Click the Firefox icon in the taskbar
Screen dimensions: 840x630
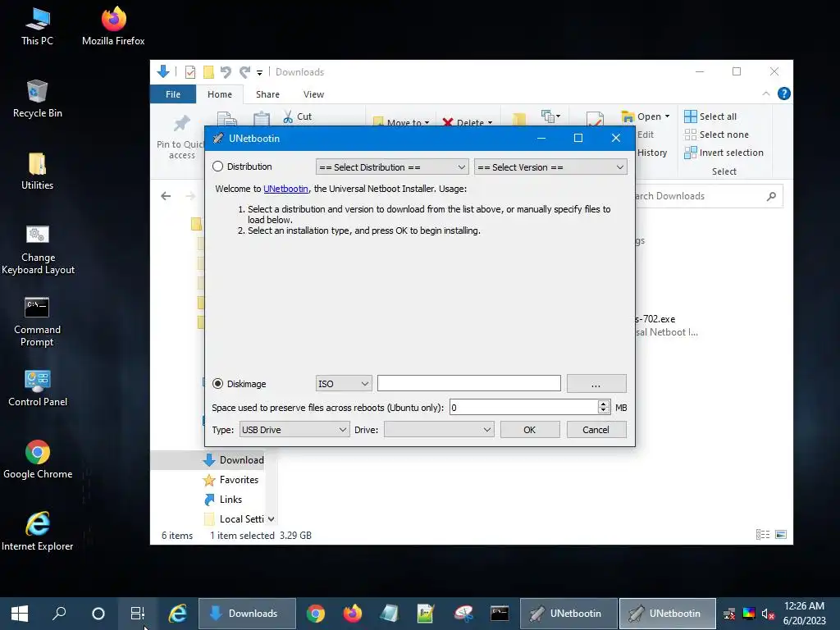(353, 614)
